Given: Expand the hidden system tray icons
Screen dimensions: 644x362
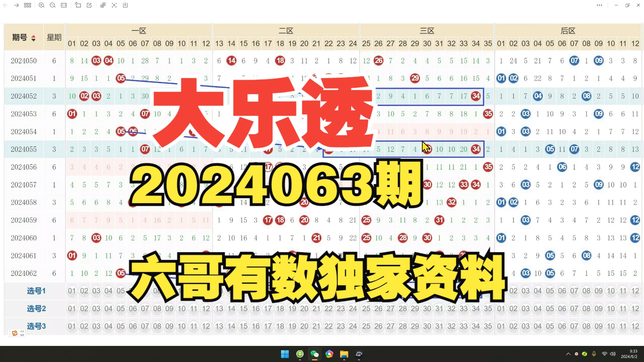Looking at the screenshot, I should click(x=568, y=354).
